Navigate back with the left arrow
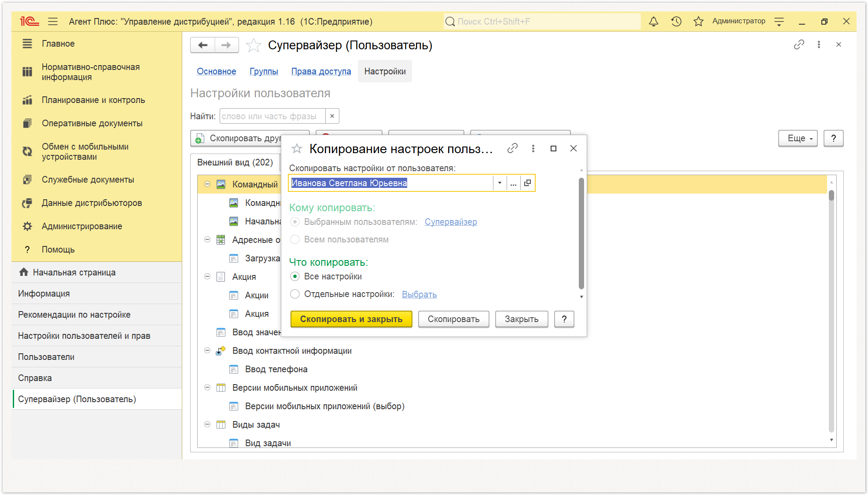This screenshot has width=868, height=495. pos(203,45)
